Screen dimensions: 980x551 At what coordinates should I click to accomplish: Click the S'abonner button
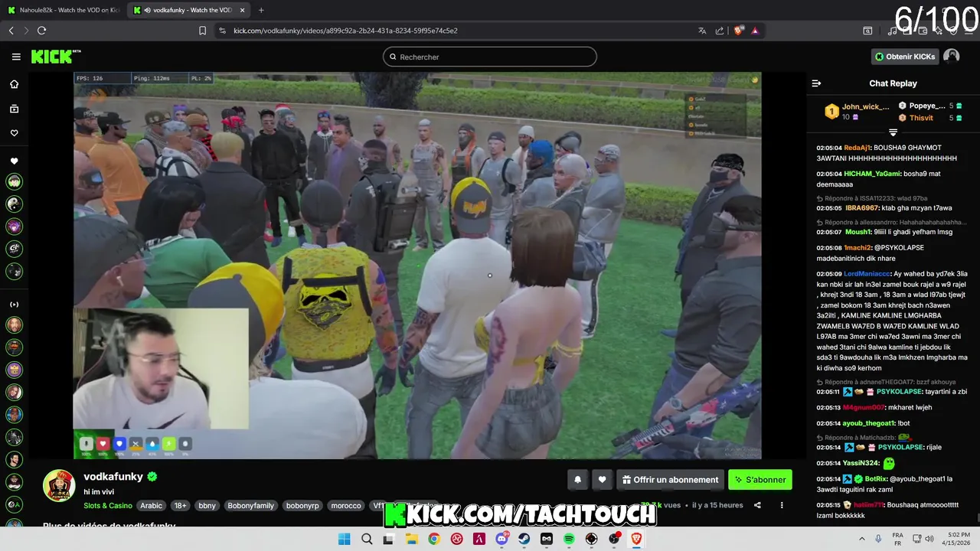click(760, 480)
